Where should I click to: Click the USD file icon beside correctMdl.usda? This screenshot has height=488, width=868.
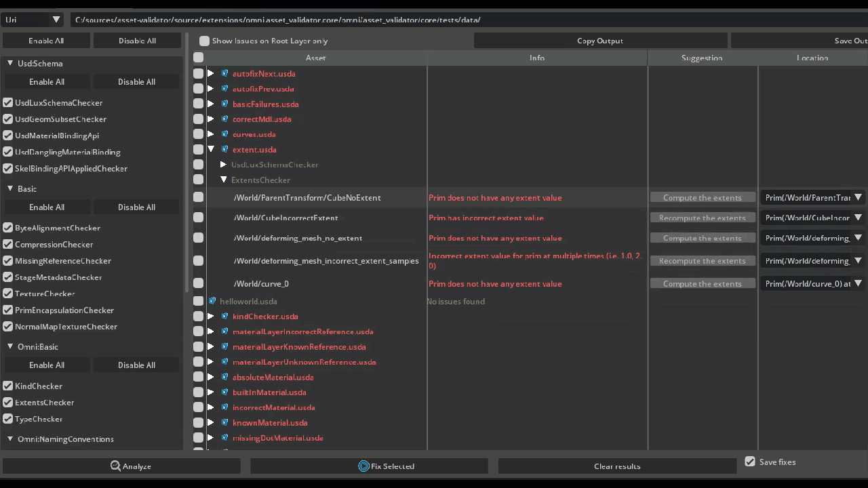(x=225, y=119)
